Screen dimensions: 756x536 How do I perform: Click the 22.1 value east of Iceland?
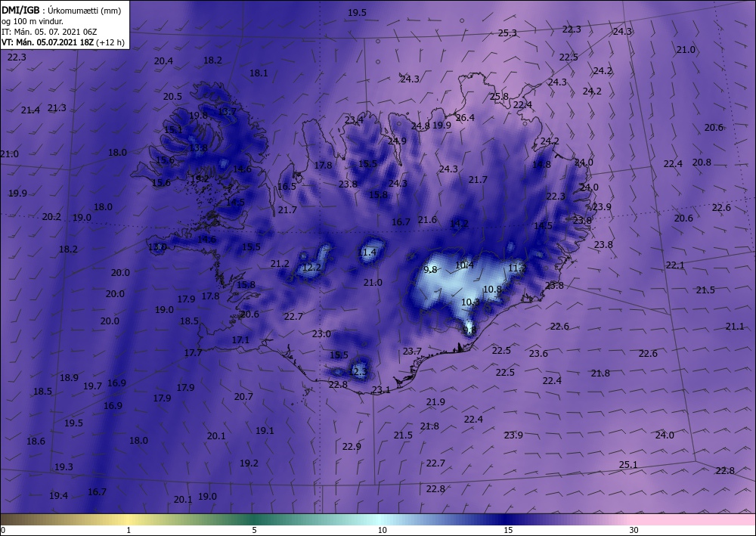coord(675,265)
